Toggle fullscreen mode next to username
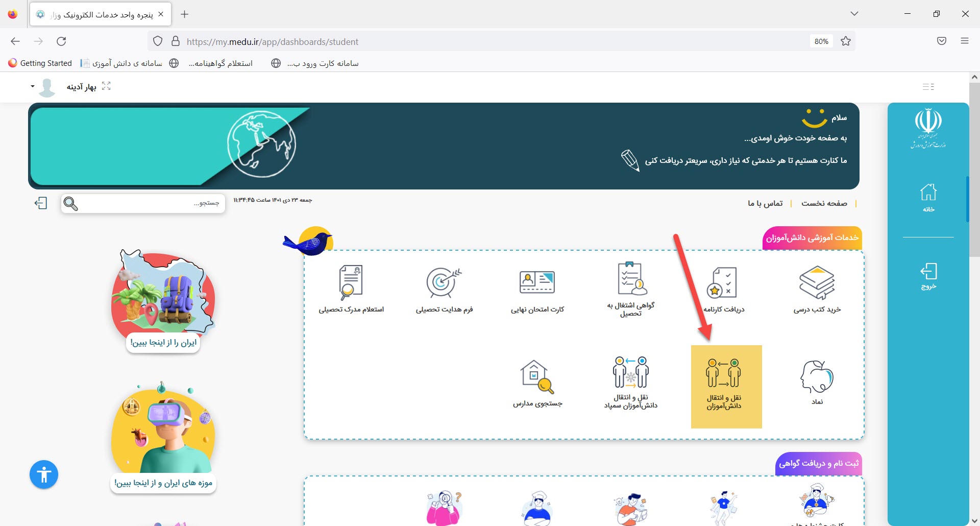Image resolution: width=980 pixels, height=526 pixels. pyautogui.click(x=106, y=86)
